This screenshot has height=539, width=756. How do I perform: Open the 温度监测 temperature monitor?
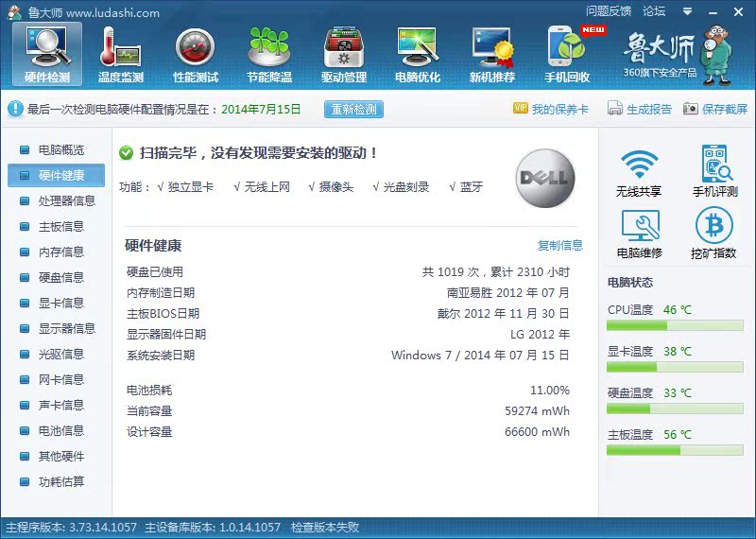pos(121,55)
